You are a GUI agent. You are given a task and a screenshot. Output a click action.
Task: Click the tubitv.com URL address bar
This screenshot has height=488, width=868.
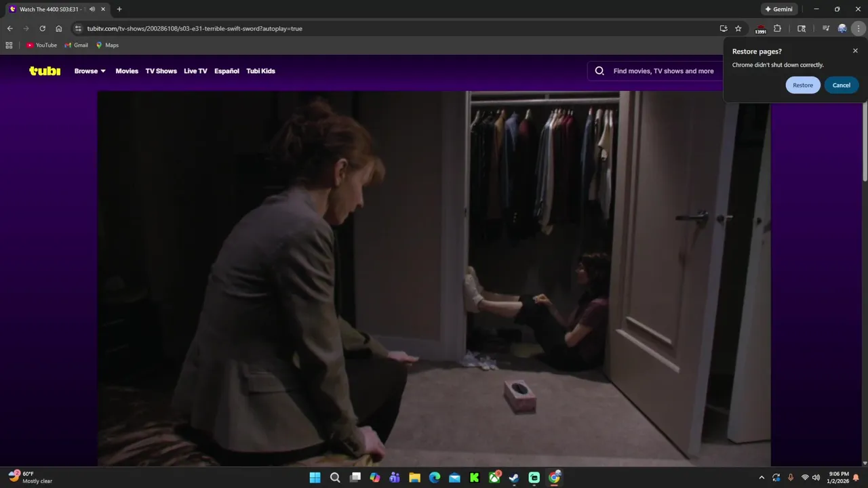(x=400, y=28)
